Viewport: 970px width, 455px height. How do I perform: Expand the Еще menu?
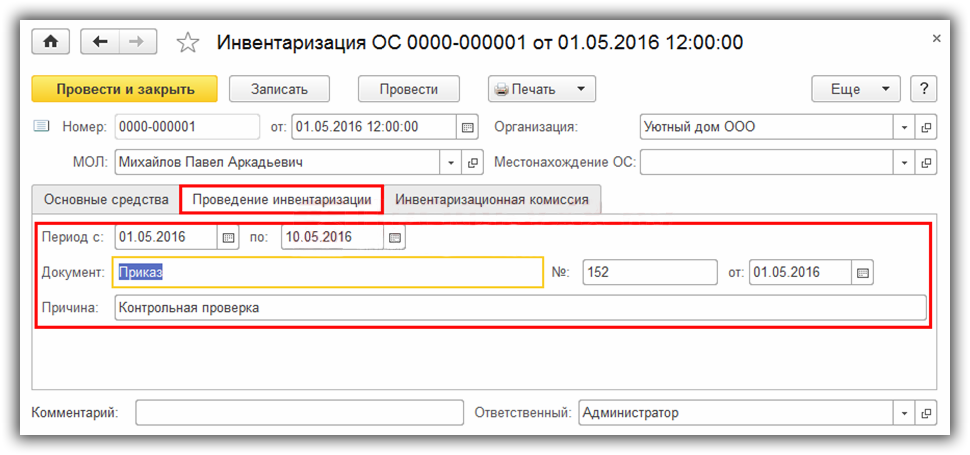(856, 89)
